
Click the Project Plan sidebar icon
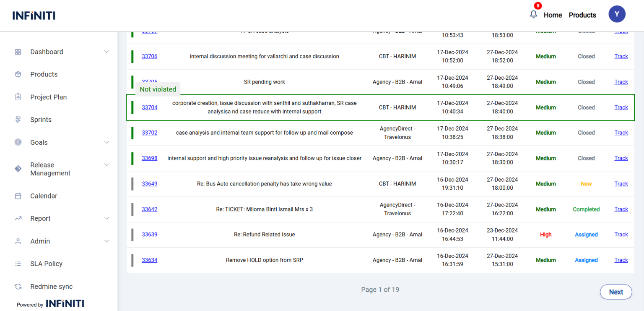[18, 97]
